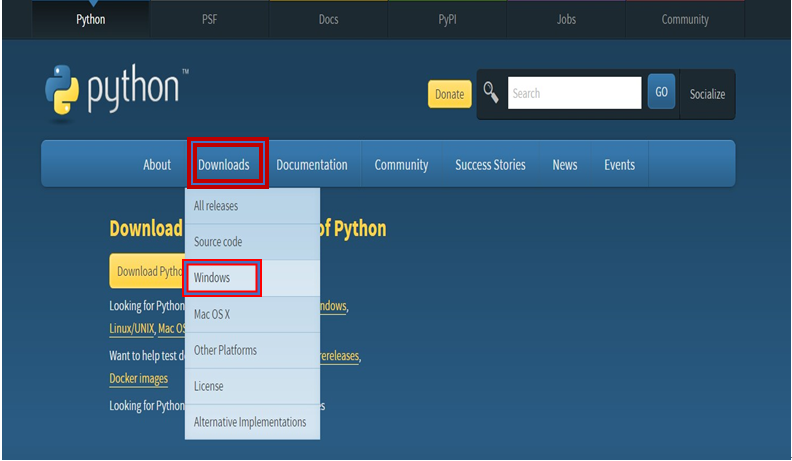This screenshot has width=792, height=461.
Task: Follow the Linux/UNIX link
Action: [132, 328]
